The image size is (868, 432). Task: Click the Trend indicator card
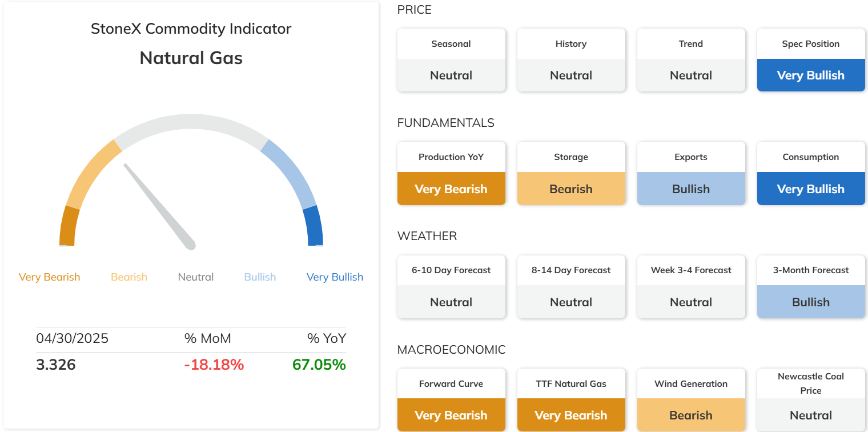tap(691, 60)
